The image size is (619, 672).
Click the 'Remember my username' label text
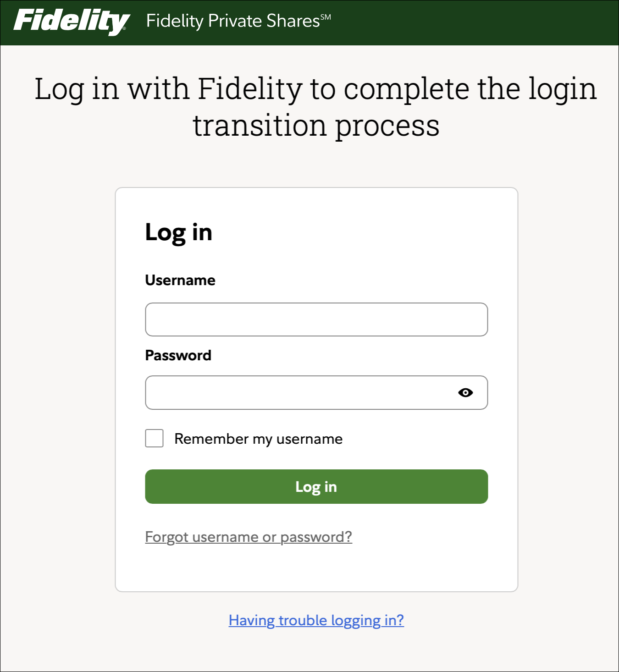coord(258,439)
